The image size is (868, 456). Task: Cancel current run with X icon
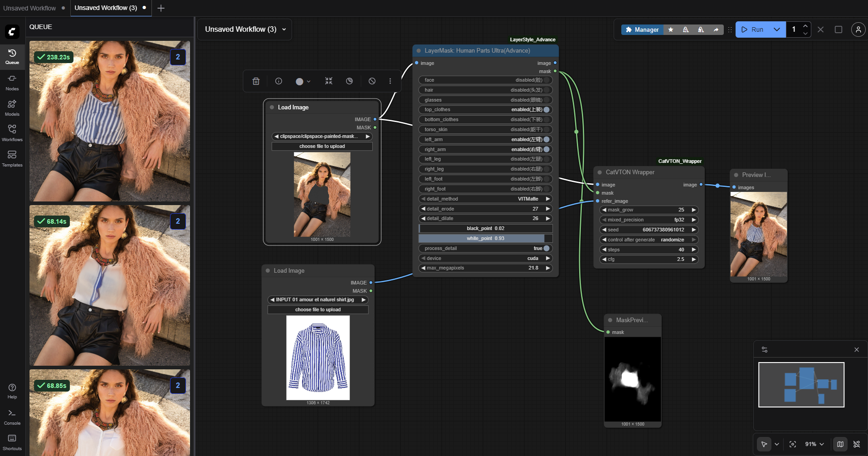(820, 29)
